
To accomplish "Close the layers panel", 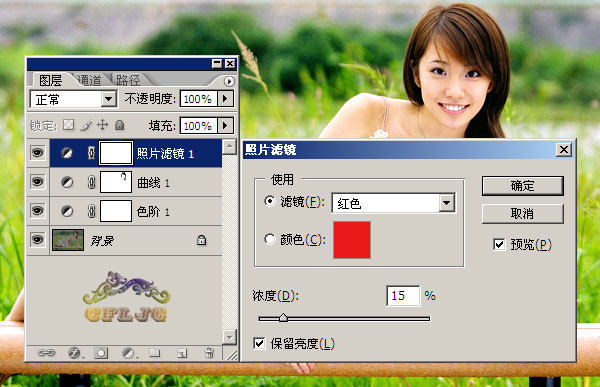I will (230, 64).
